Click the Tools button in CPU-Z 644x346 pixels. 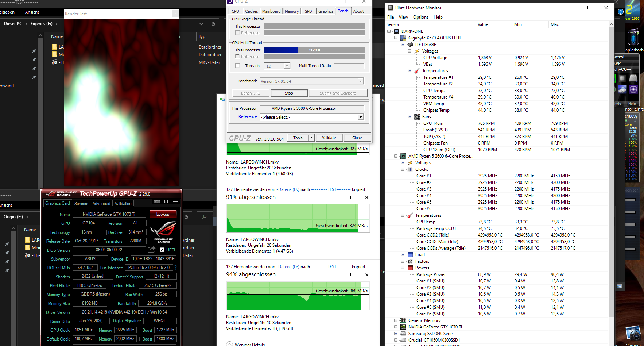(x=298, y=138)
